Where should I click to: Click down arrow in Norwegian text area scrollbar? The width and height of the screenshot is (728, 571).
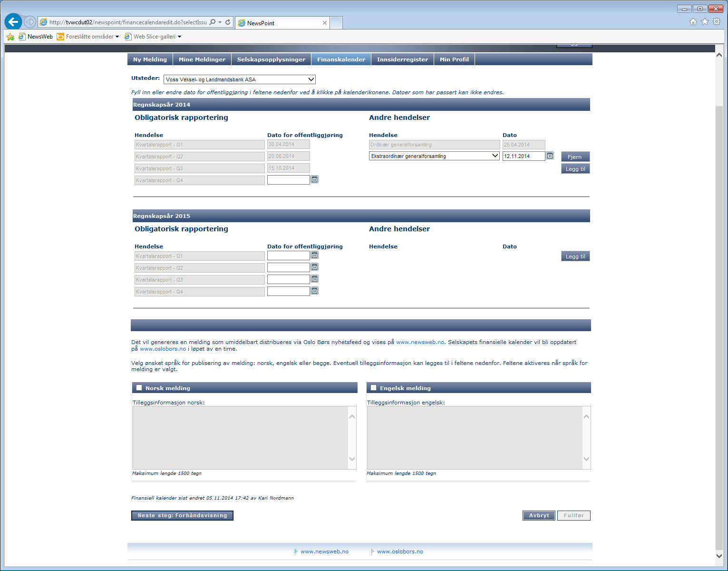click(352, 459)
